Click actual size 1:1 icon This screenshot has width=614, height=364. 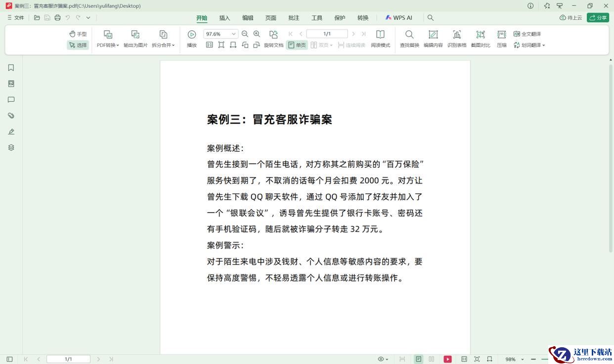click(x=209, y=45)
